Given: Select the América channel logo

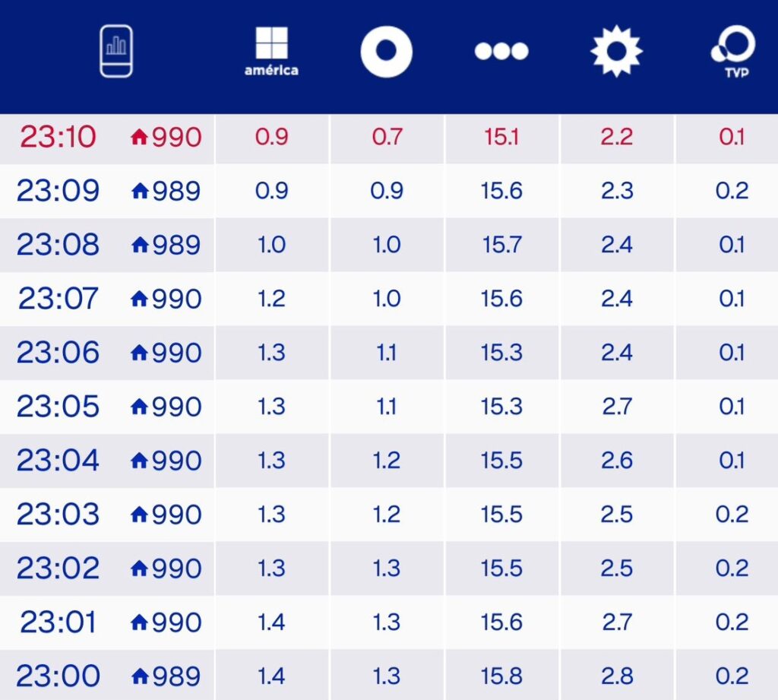Looking at the screenshot, I should click(x=271, y=51).
